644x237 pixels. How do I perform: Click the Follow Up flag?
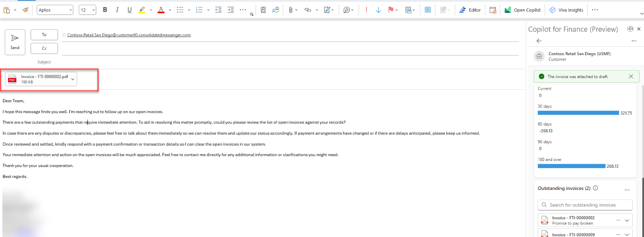(x=391, y=10)
